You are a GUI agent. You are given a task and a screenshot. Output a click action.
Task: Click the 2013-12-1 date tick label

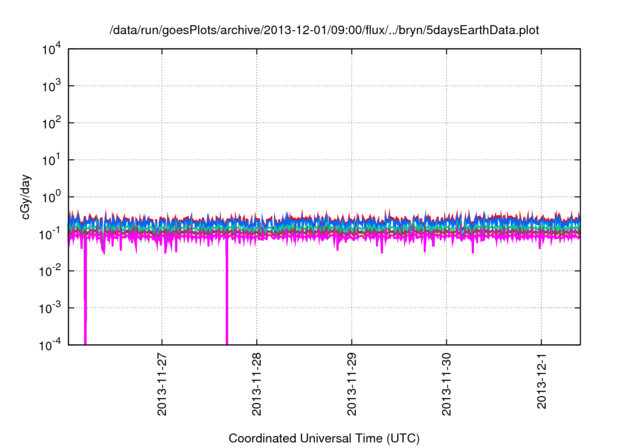541,381
